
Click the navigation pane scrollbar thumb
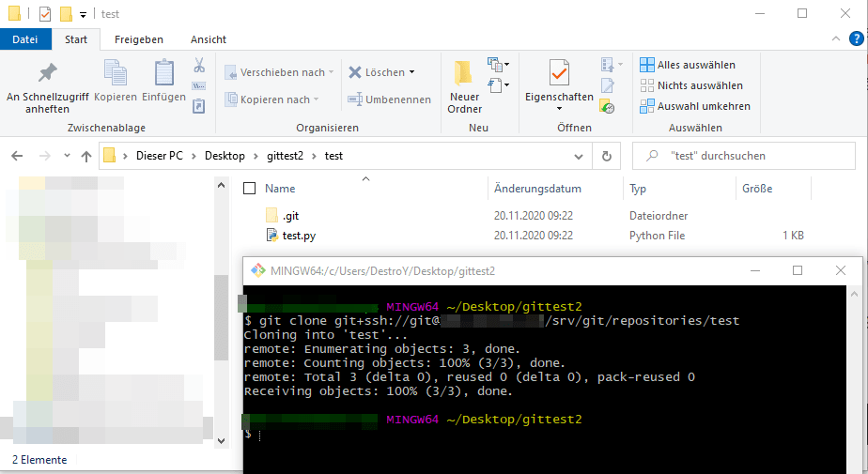point(222,318)
